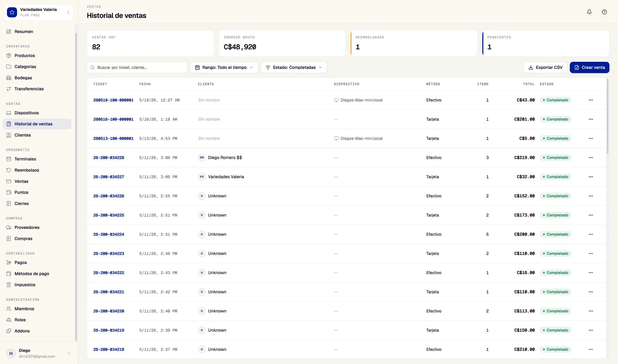618x364 pixels.
Task: Open Puntos under Credomatic
Action: (x=37, y=192)
